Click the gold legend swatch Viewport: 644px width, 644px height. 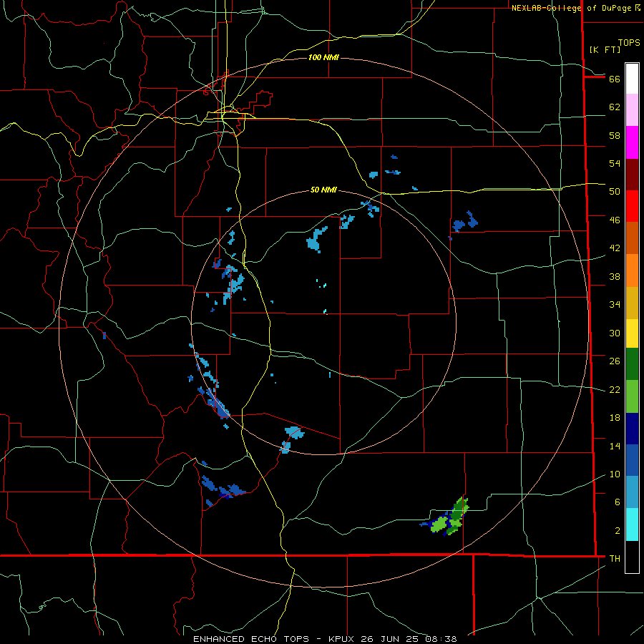[632, 303]
